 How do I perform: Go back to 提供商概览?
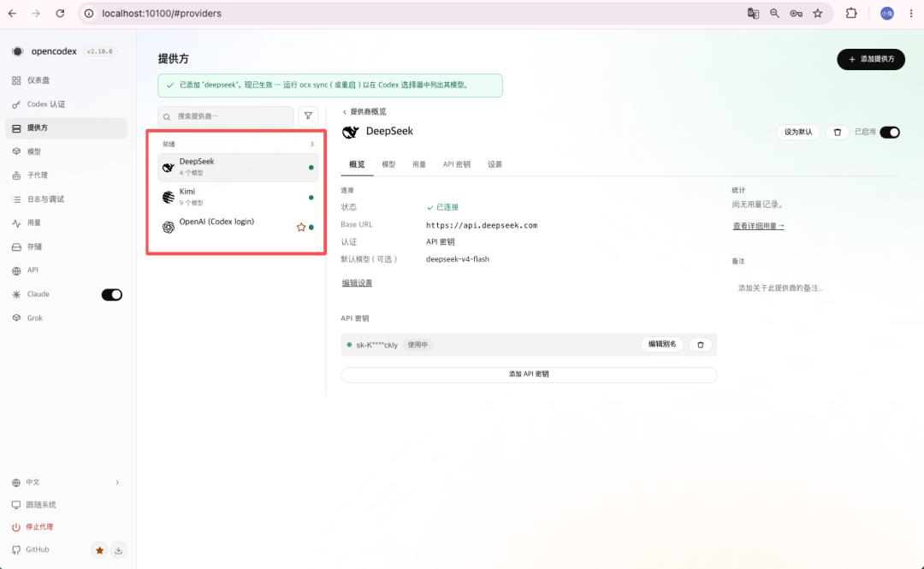pos(364,111)
